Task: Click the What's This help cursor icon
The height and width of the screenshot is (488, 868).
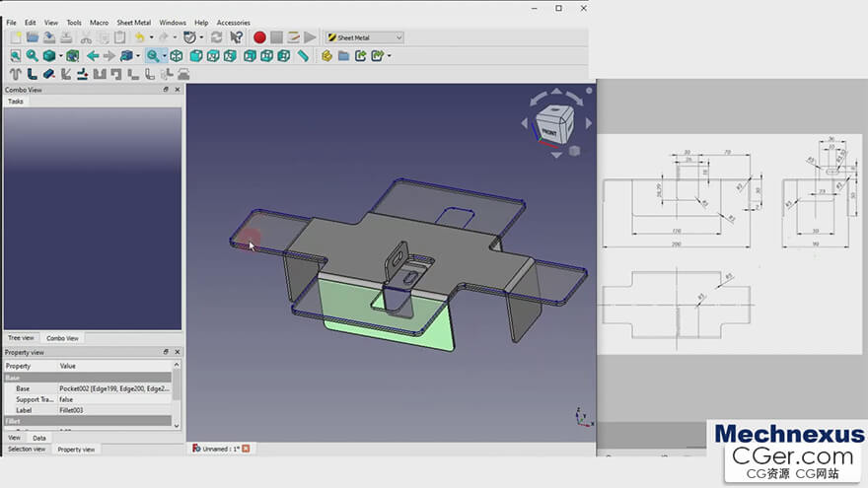Action: (237, 37)
